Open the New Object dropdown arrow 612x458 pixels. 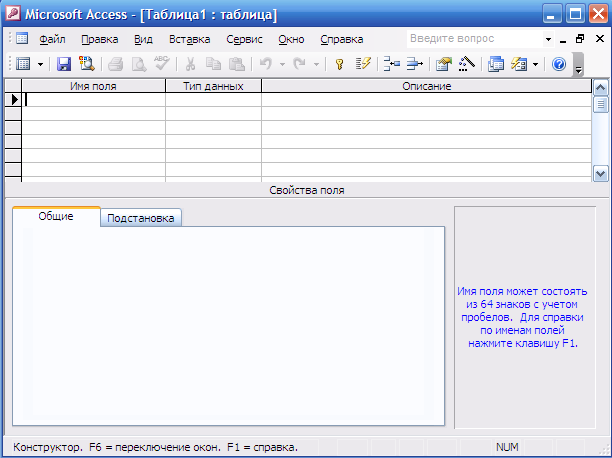tap(536, 64)
